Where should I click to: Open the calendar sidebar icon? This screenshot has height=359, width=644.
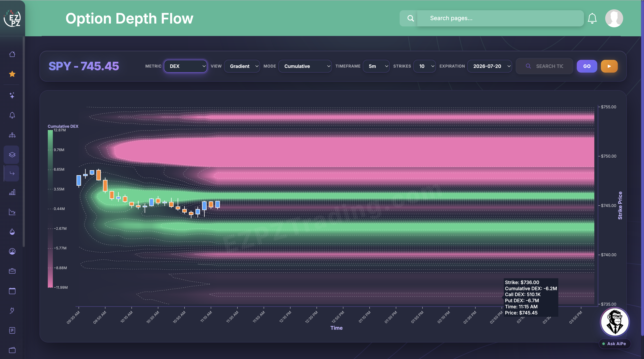[12, 291]
